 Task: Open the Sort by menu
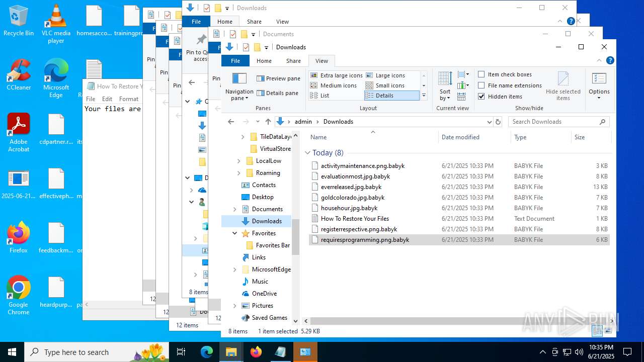click(445, 86)
